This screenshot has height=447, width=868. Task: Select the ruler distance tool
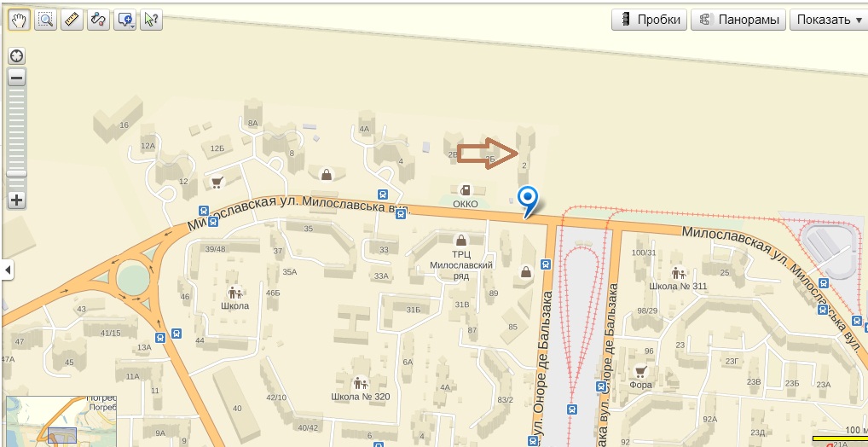click(x=72, y=20)
